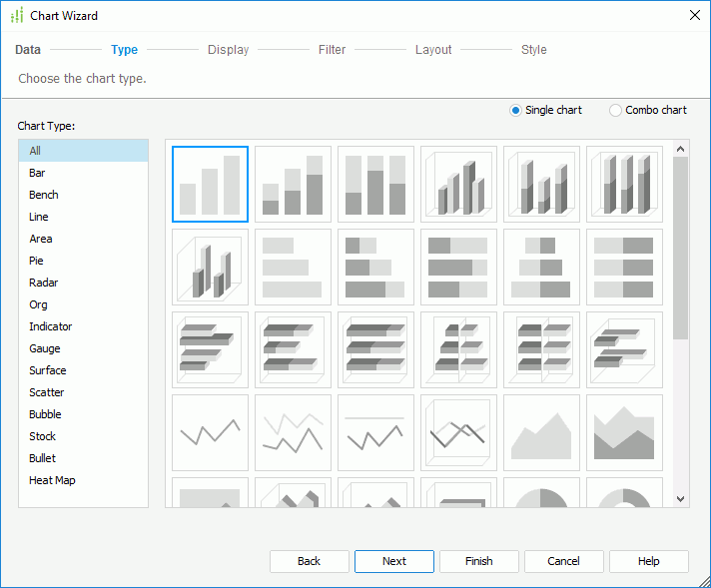
Task: Pick the 100% stacked bar chart thumbnail
Action: coord(375,184)
